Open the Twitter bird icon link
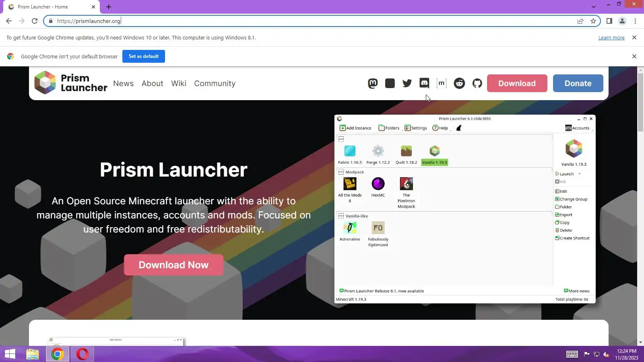The image size is (644, 362). [407, 83]
